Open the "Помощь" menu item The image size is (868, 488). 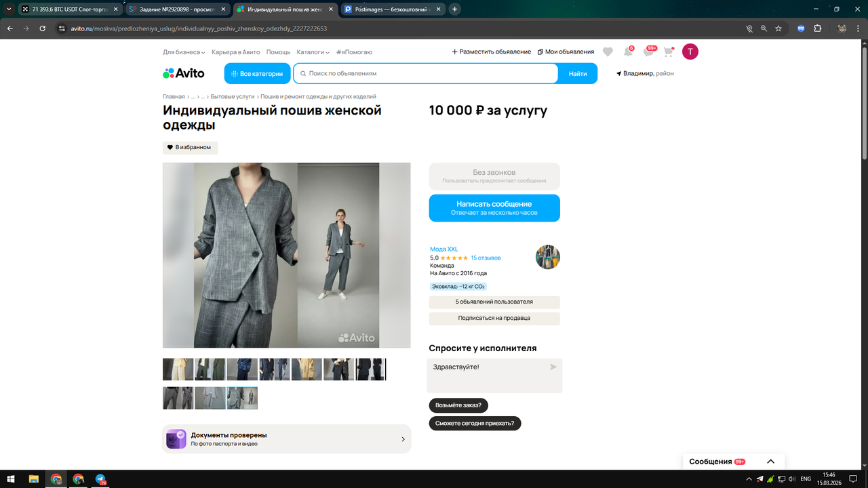(x=278, y=52)
